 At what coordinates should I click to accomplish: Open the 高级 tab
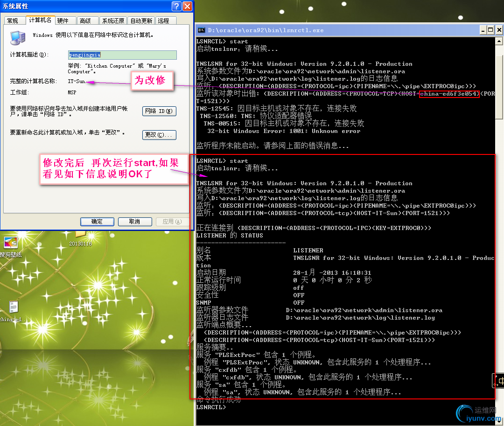[87, 21]
